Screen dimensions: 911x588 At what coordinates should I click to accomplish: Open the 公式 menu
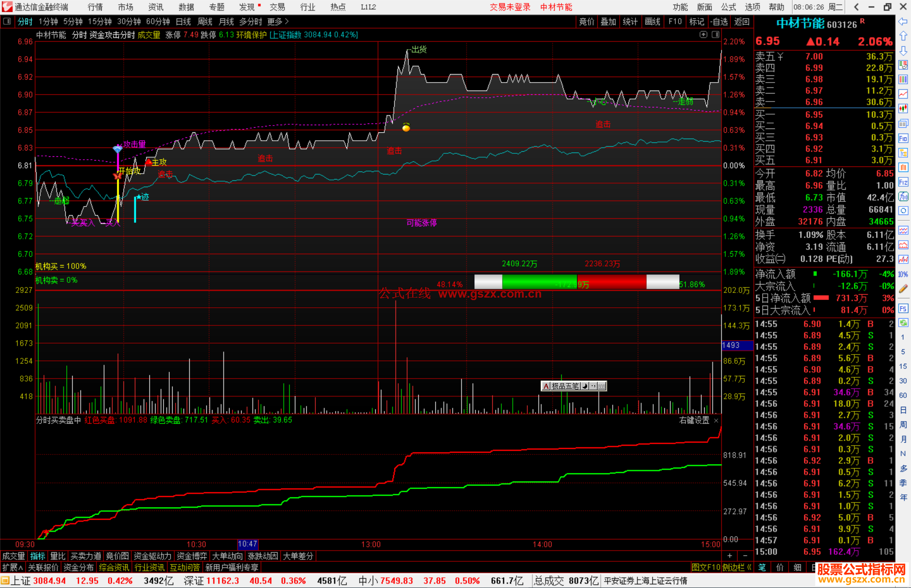728,7
